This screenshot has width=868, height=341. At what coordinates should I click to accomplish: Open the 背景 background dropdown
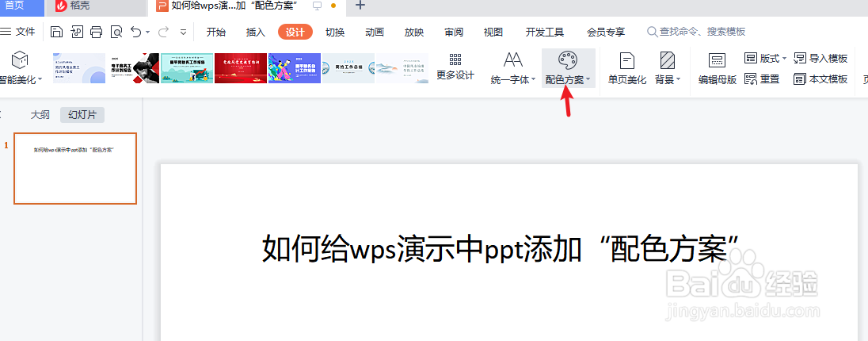point(668,67)
